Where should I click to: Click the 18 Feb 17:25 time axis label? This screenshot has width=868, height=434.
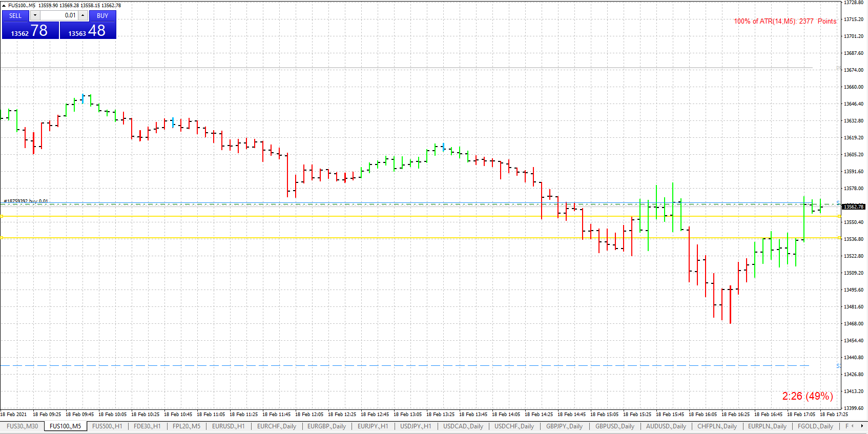[x=834, y=414]
